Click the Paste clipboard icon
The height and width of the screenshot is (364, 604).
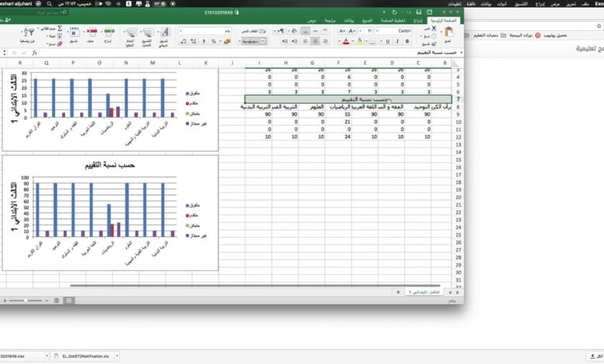pos(449,32)
